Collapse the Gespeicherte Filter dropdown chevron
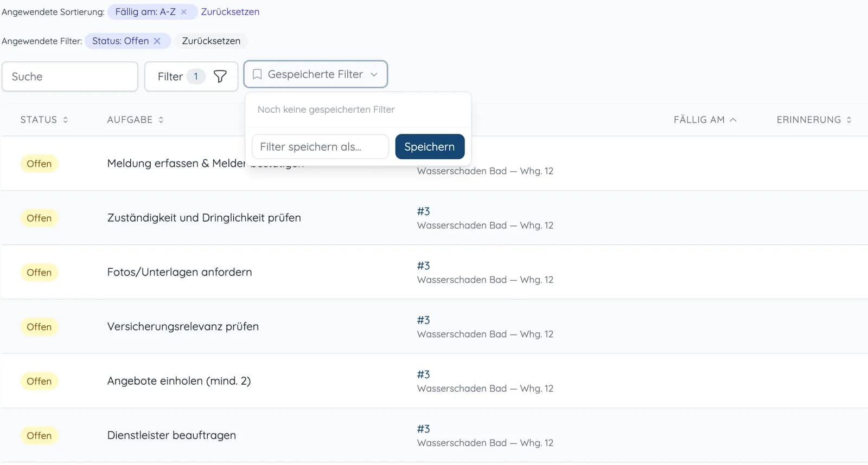Viewport: 868px width, 465px height. [374, 75]
